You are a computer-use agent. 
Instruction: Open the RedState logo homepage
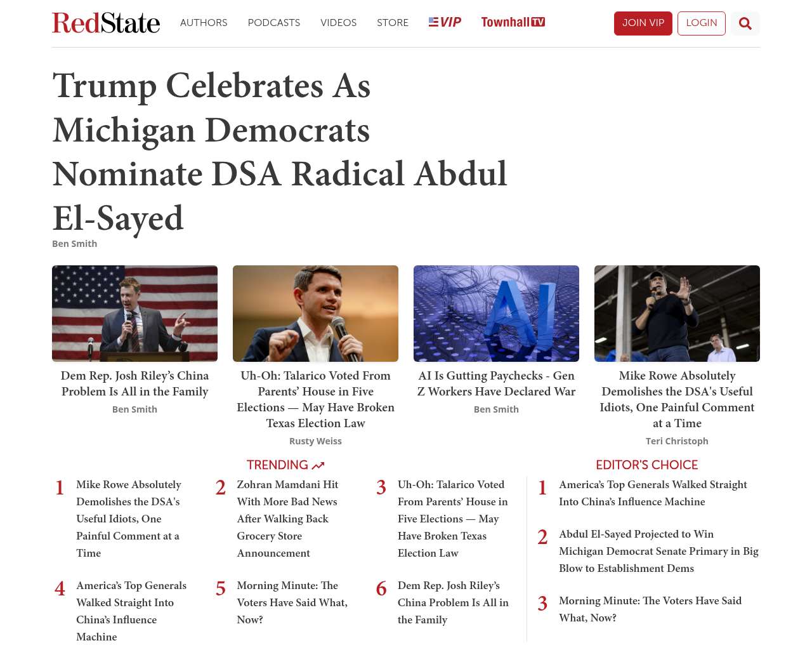coord(106,23)
